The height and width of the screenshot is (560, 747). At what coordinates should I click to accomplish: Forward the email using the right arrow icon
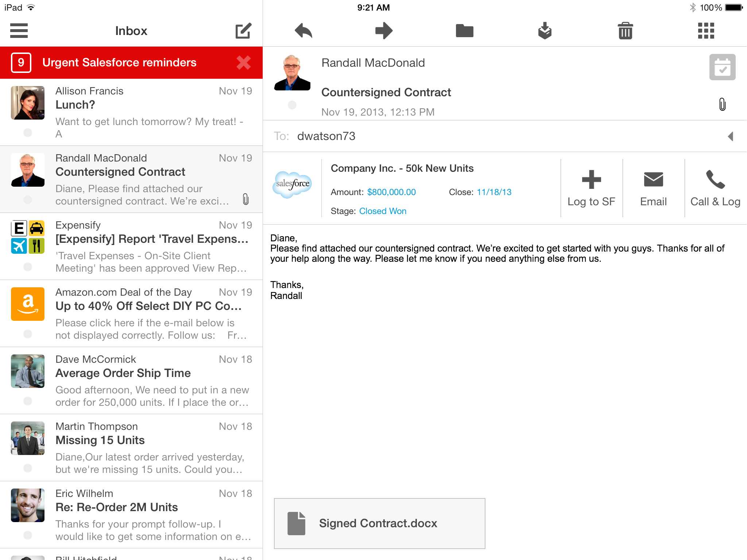pyautogui.click(x=384, y=31)
